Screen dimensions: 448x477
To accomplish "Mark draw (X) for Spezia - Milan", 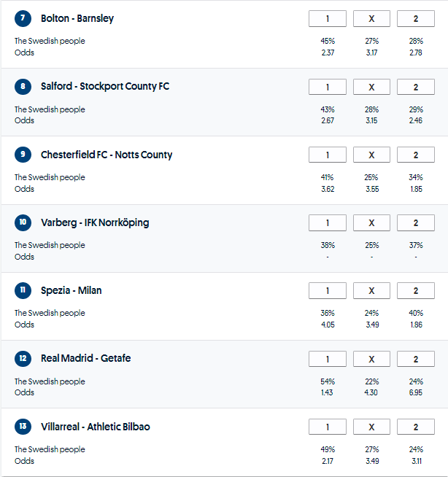I will click(371, 291).
